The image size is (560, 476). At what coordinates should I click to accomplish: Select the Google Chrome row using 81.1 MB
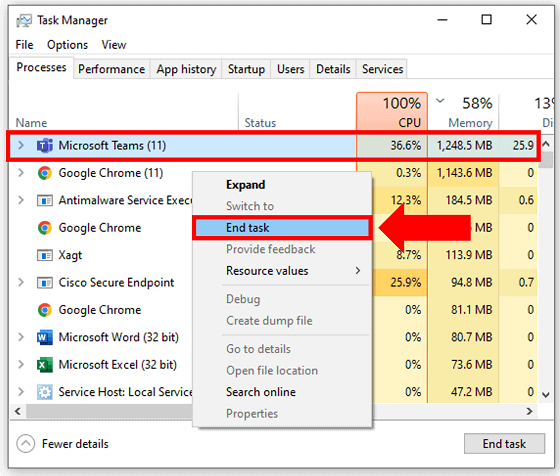point(273,310)
